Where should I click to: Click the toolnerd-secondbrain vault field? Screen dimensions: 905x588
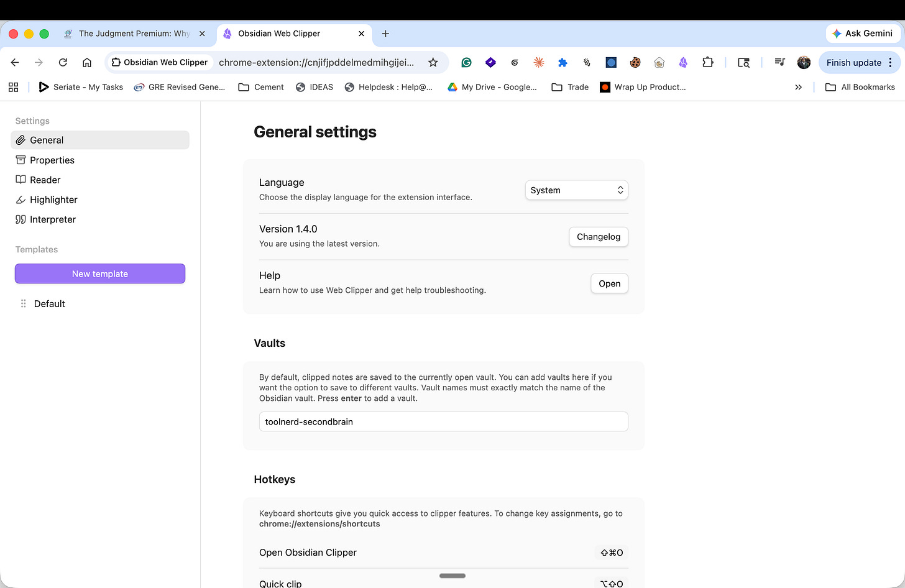click(443, 421)
